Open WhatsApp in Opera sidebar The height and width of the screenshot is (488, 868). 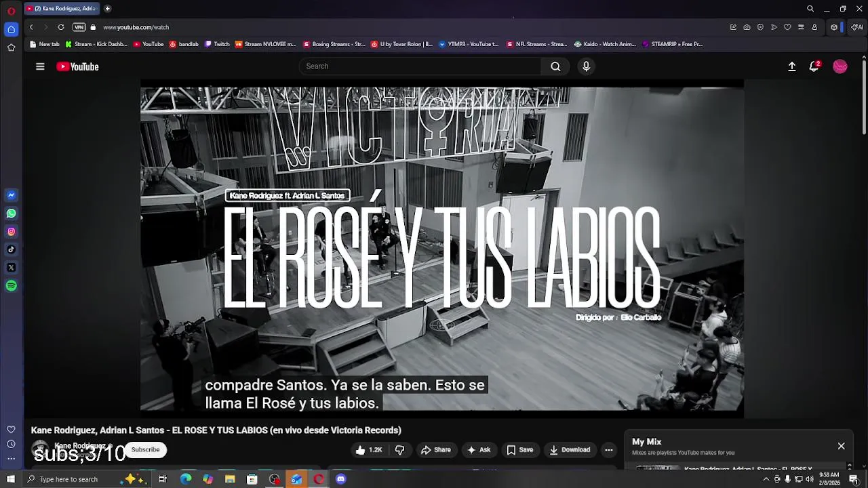pyautogui.click(x=11, y=213)
